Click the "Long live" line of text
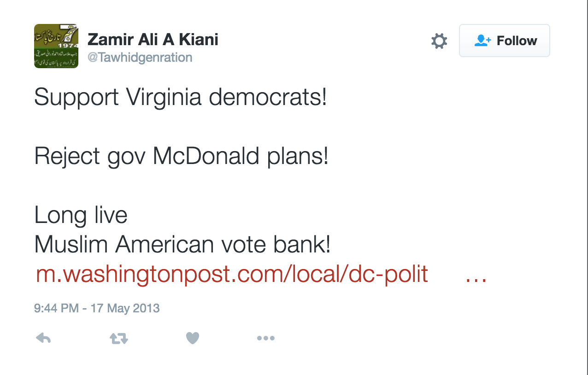588x375 pixels. pyautogui.click(x=81, y=216)
